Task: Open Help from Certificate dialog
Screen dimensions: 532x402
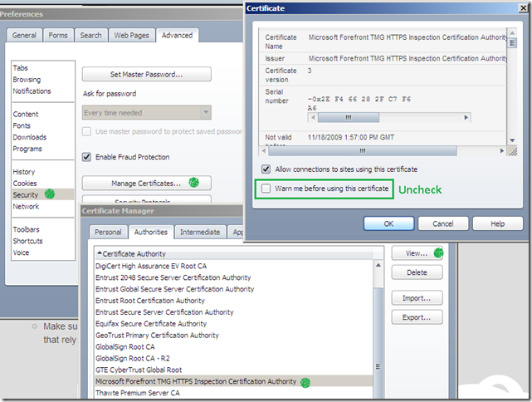Action: tap(497, 223)
